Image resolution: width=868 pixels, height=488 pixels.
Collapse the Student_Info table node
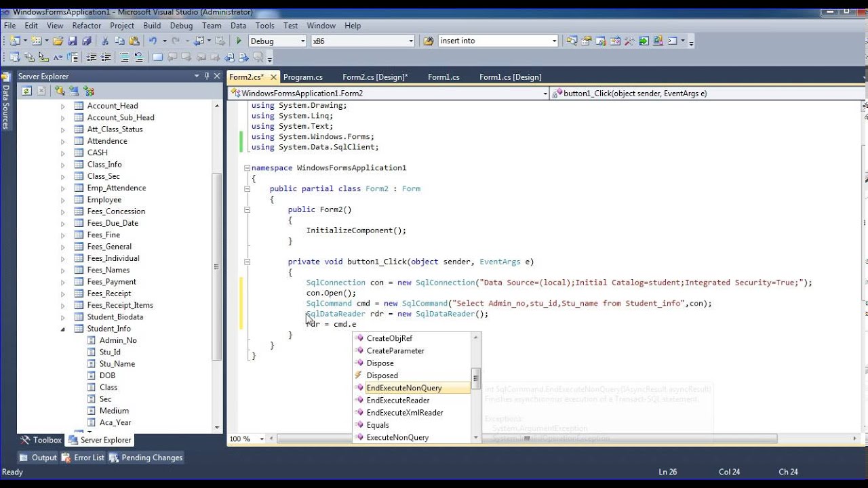pyautogui.click(x=62, y=329)
